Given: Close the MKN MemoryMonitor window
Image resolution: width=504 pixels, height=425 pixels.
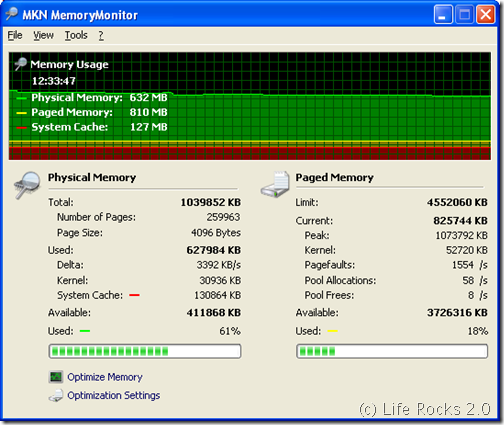Looking at the screenshot, I should 486,15.
